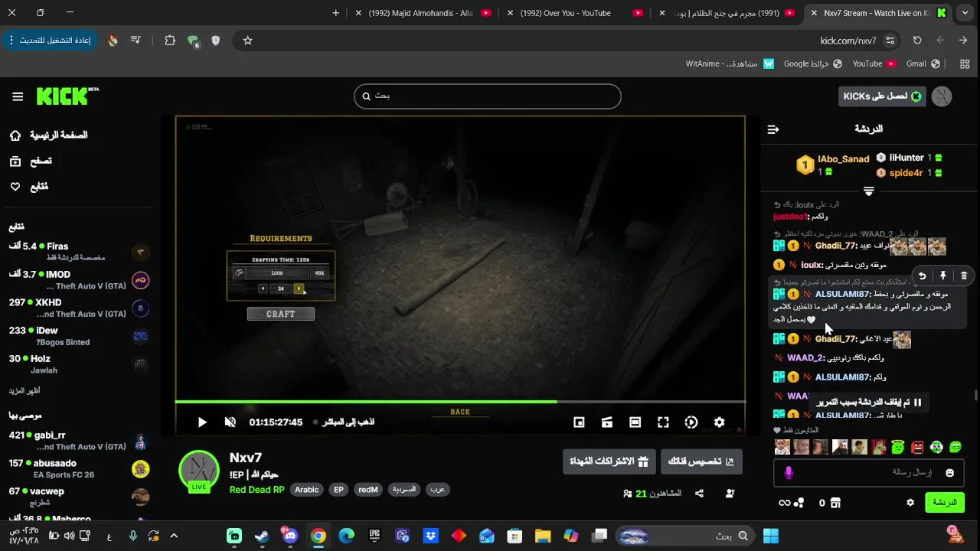
Task: Click the get KICKs button
Action: (882, 96)
